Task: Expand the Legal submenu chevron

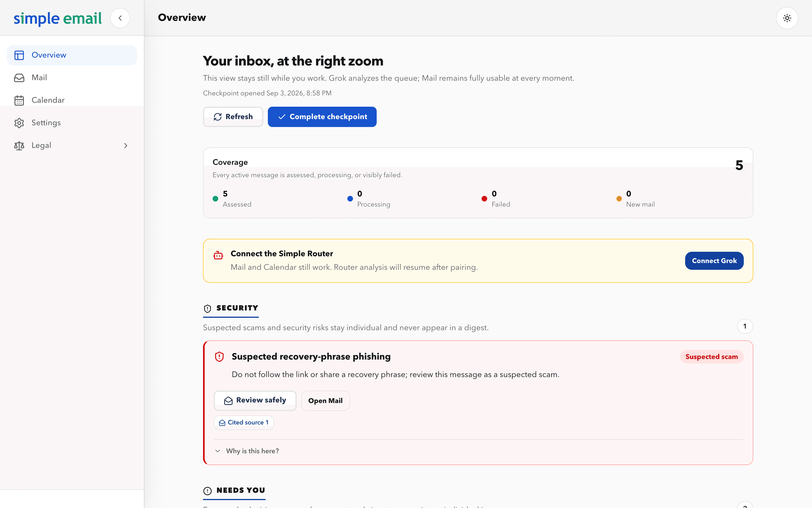Action: [126, 145]
